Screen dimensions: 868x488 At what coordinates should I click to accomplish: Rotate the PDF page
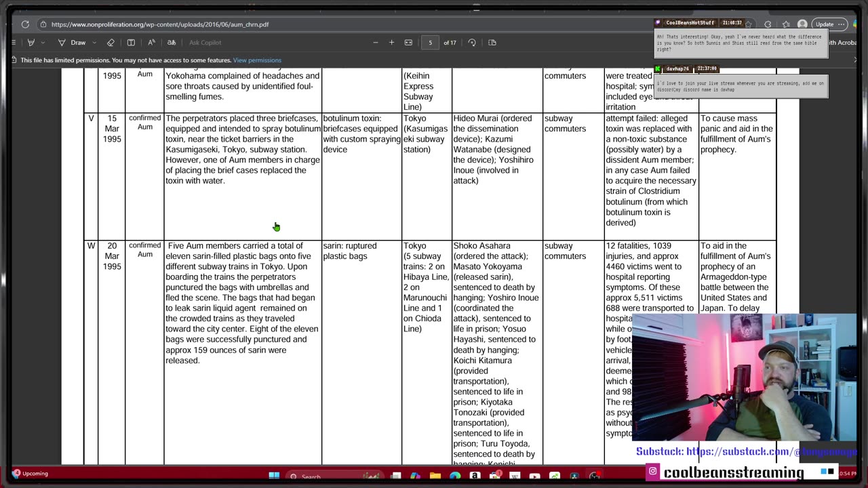click(x=472, y=43)
